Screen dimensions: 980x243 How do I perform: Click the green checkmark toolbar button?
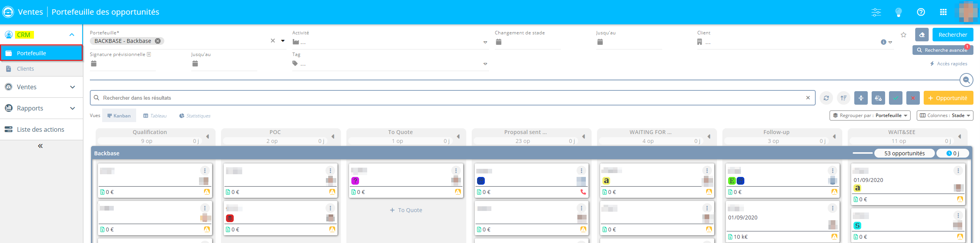click(x=896, y=98)
